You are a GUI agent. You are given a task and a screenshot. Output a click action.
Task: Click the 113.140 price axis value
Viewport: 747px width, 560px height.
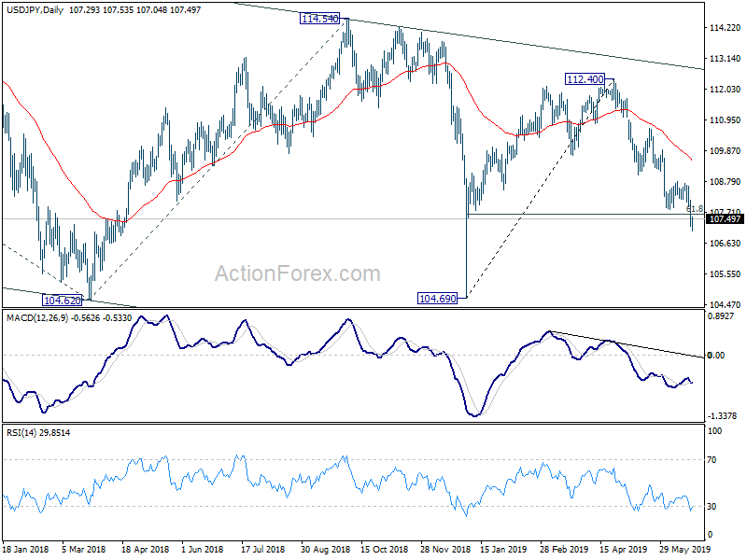725,59
